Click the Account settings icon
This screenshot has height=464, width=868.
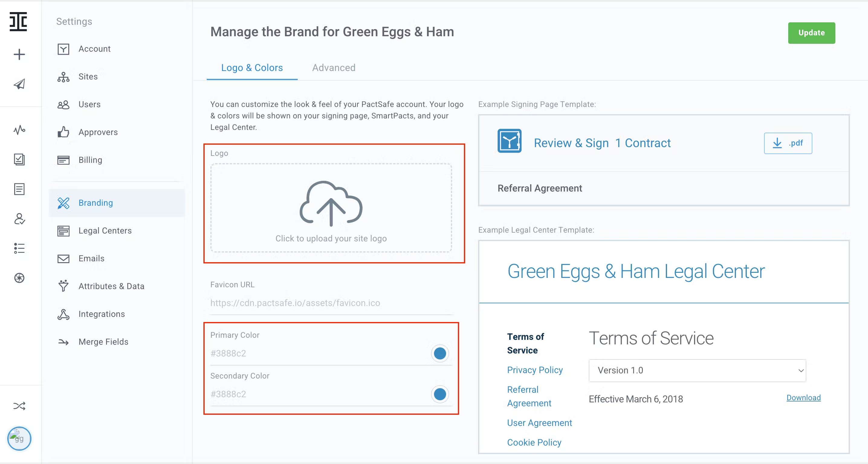click(63, 49)
